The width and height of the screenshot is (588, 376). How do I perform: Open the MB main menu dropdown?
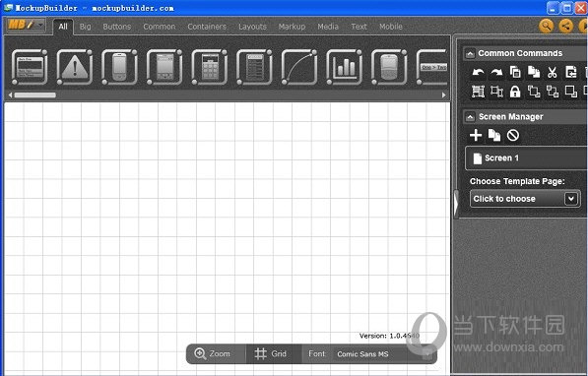[x=26, y=26]
